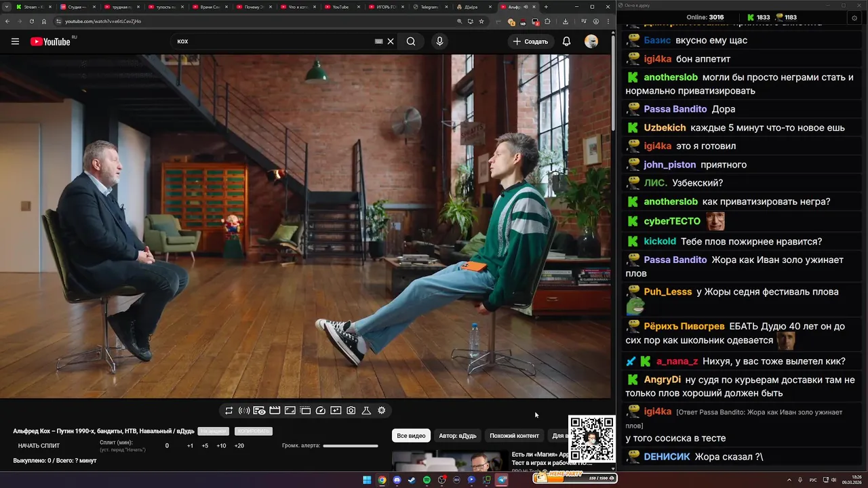The width and height of the screenshot is (868, 488).
Task: Open enhancer settings gear below video
Action: click(x=382, y=410)
